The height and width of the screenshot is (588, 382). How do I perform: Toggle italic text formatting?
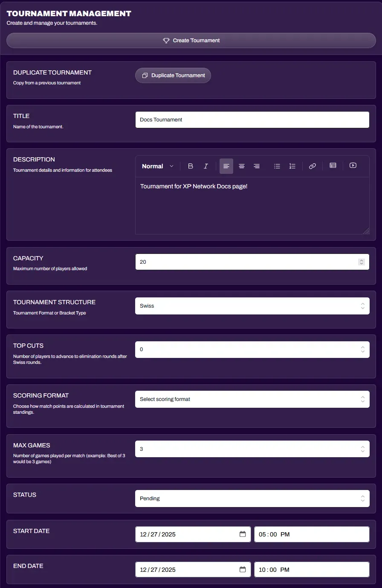(x=205, y=166)
